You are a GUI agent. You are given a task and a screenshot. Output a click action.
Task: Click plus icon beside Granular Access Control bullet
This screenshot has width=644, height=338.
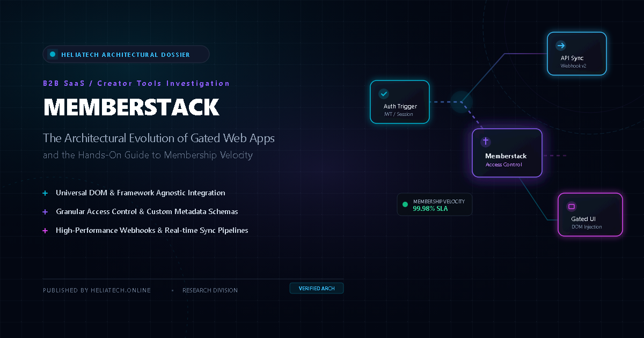point(45,212)
